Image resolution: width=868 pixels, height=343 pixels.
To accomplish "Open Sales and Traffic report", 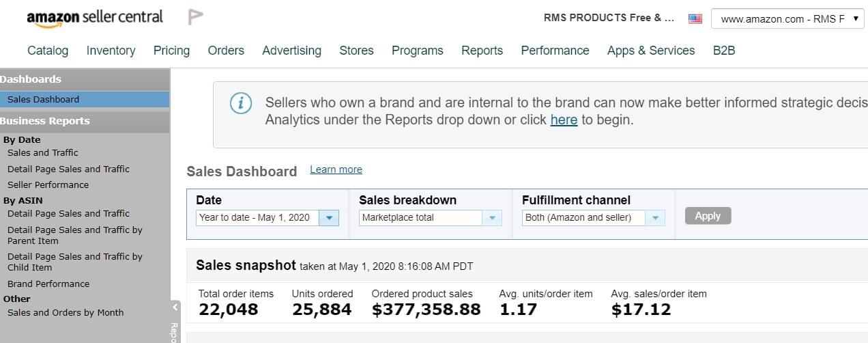I will coord(42,153).
